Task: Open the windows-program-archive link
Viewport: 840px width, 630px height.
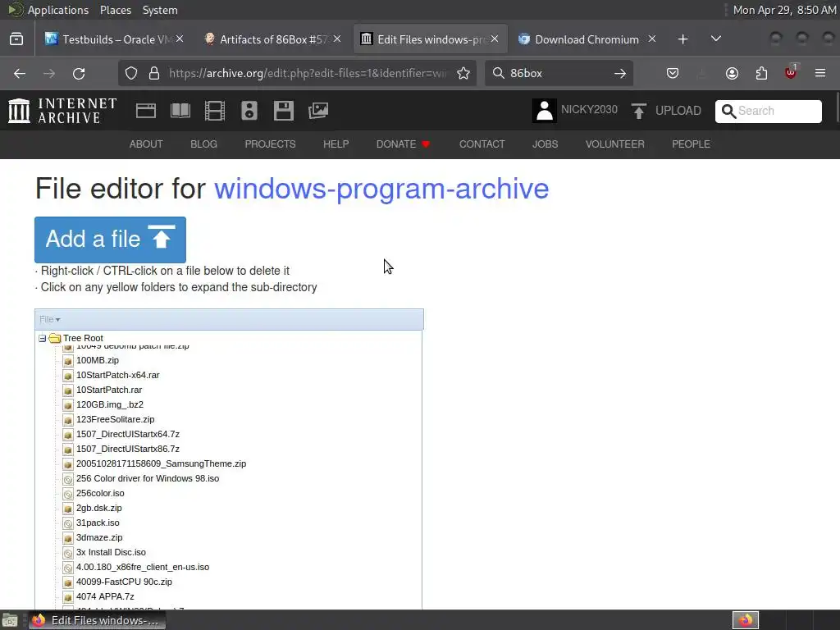Action: pos(381,189)
